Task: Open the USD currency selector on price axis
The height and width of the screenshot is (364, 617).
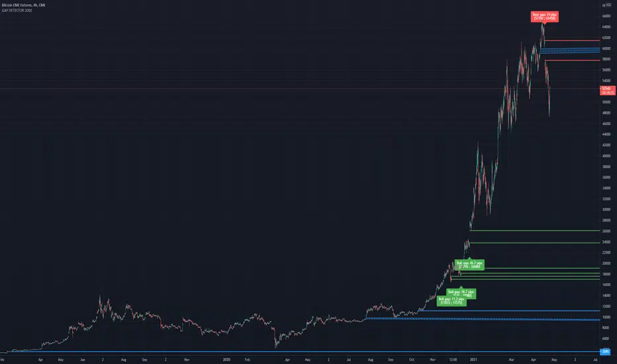Action: click(x=607, y=5)
